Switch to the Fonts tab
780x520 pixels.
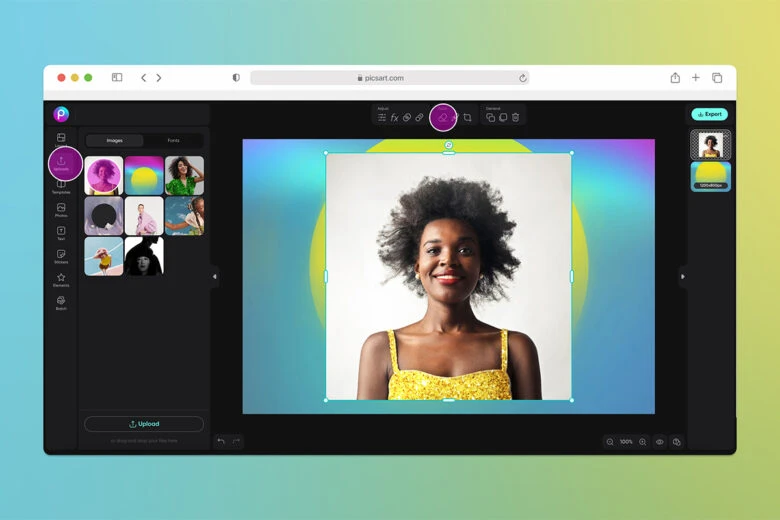pyautogui.click(x=173, y=141)
